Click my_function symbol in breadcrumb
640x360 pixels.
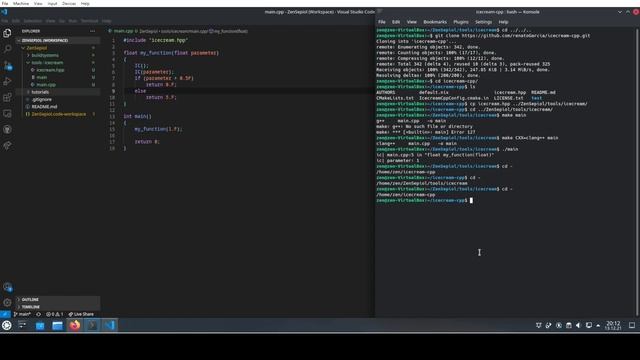[230, 31]
